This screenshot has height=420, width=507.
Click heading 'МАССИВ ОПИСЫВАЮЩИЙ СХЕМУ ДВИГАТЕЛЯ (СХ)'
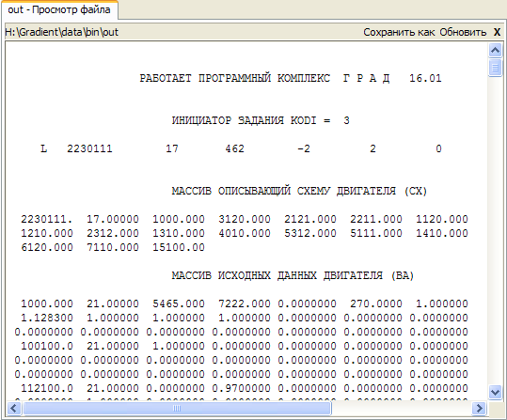pyautogui.click(x=299, y=191)
